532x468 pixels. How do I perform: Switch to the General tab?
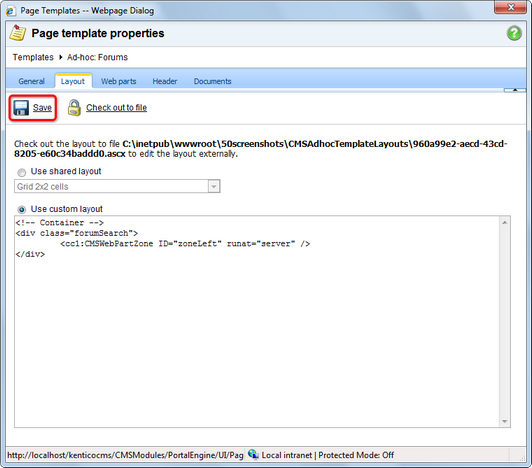coord(32,81)
